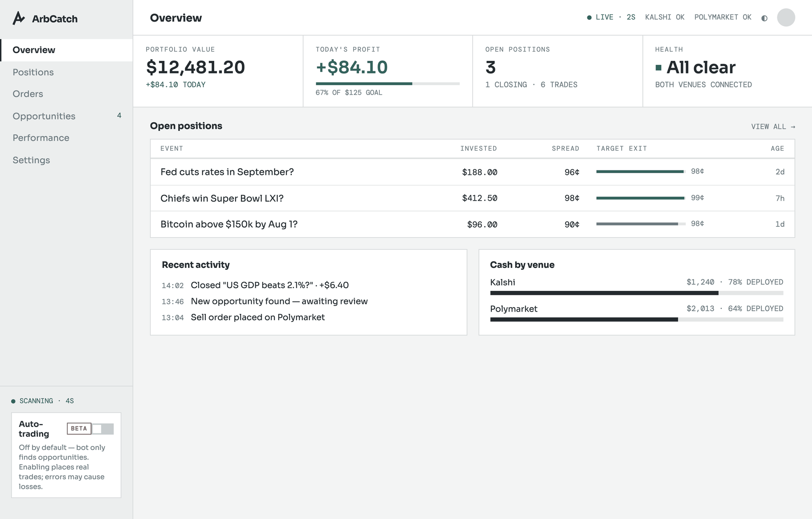
Task: Click the Kalshi venue label
Action: coord(503,282)
